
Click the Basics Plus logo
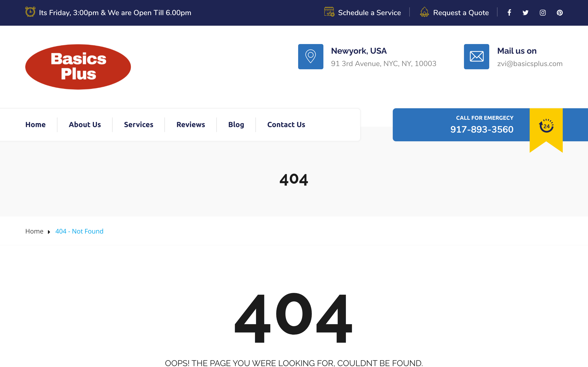click(78, 67)
